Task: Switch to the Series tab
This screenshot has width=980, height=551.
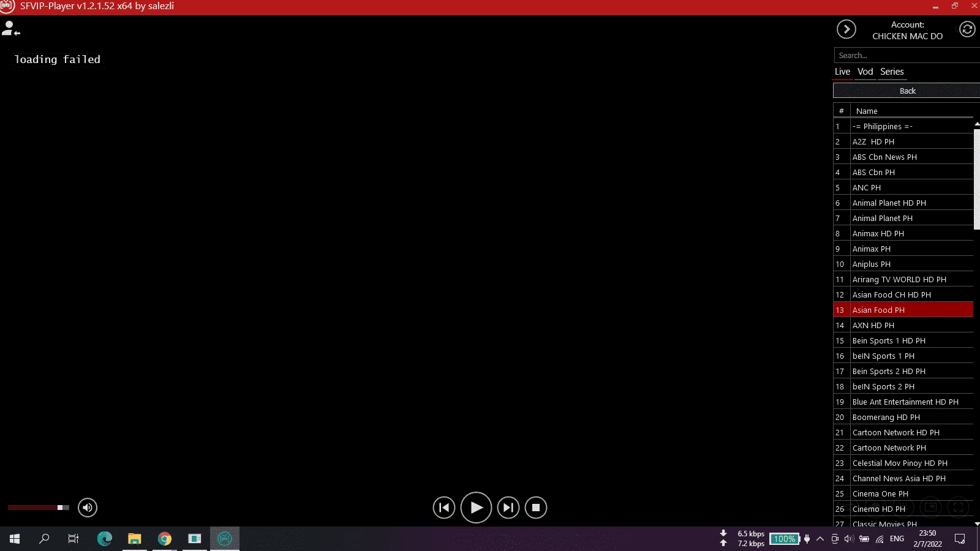Action: [892, 72]
